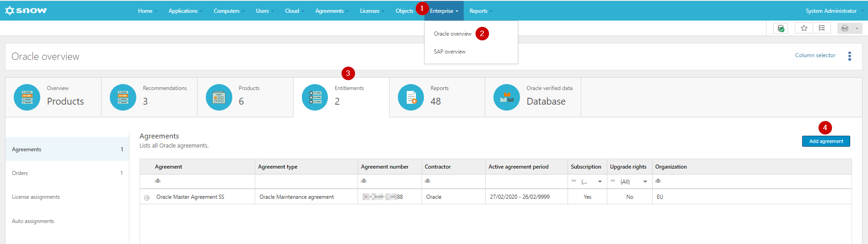The height and width of the screenshot is (244, 868).
Task: Open the Computers menu
Action: click(229, 11)
